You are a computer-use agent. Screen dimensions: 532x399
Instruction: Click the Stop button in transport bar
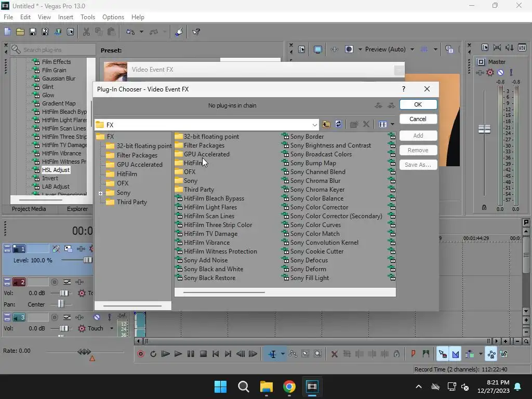click(x=203, y=354)
